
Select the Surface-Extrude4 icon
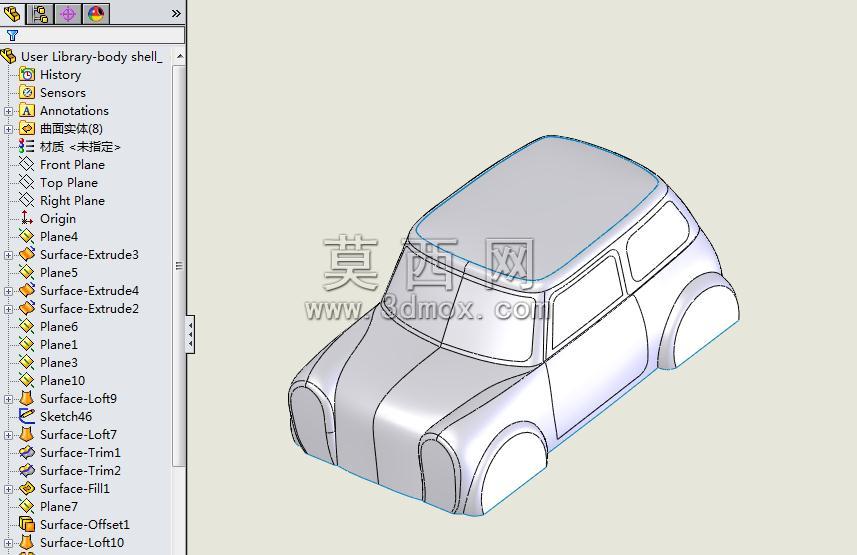(x=27, y=290)
